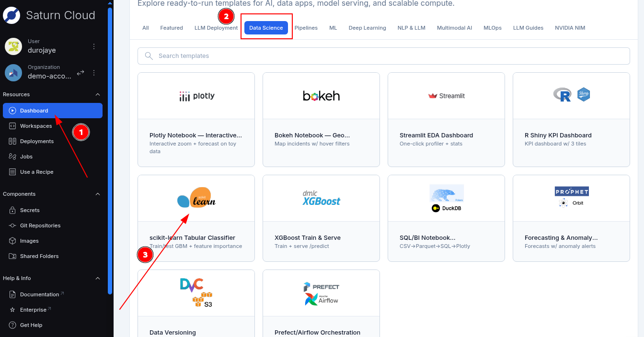Click the Workspaces code icon
This screenshot has height=337, width=644.
(x=12, y=126)
